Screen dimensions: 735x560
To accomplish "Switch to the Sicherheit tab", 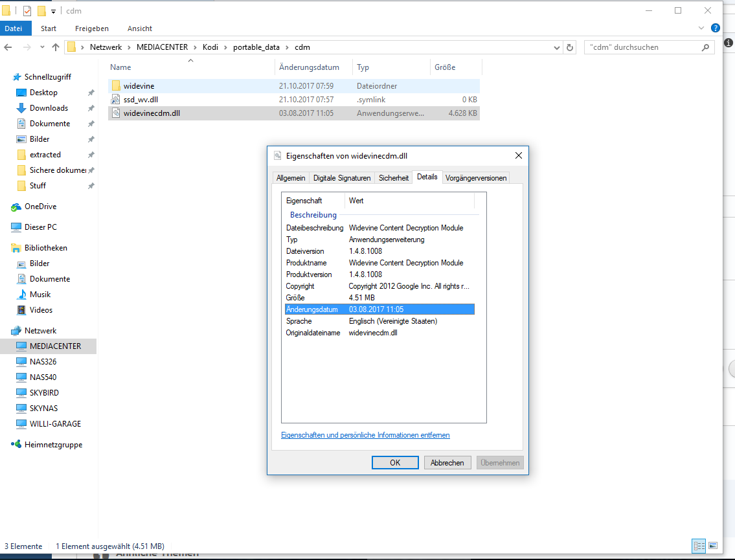I will coord(394,178).
